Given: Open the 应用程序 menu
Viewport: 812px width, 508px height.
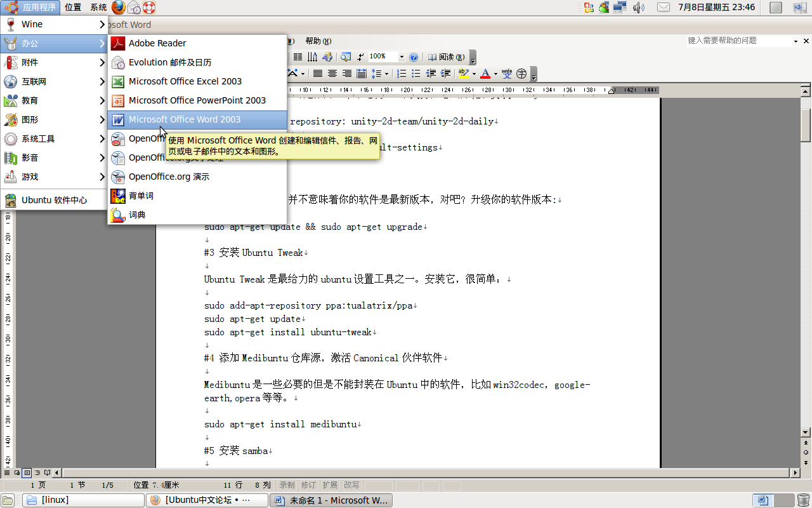Looking at the screenshot, I should 30,8.
